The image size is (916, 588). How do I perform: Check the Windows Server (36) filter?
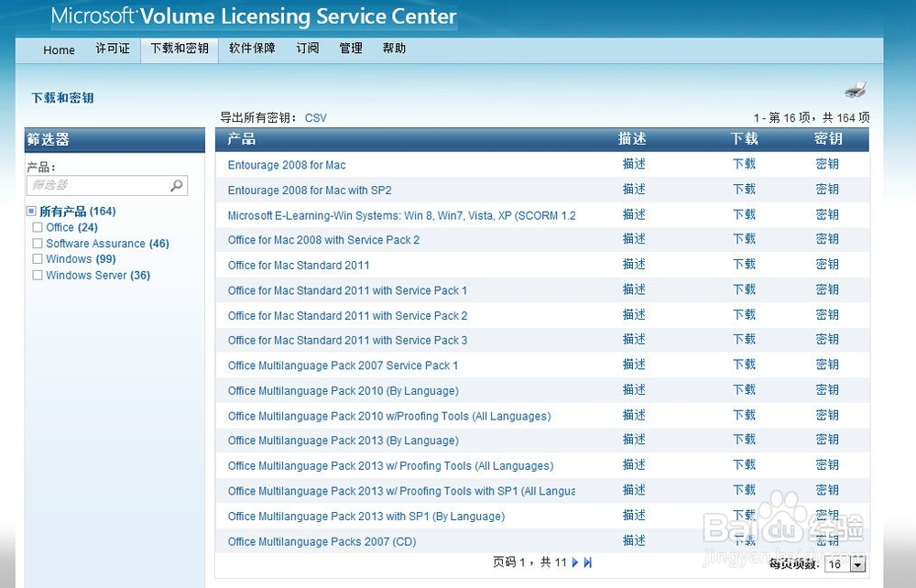(38, 275)
